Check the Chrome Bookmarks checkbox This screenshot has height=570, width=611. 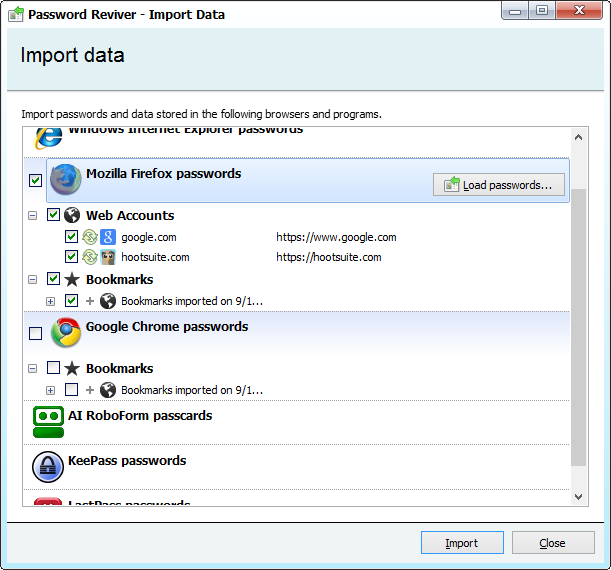pos(53,367)
